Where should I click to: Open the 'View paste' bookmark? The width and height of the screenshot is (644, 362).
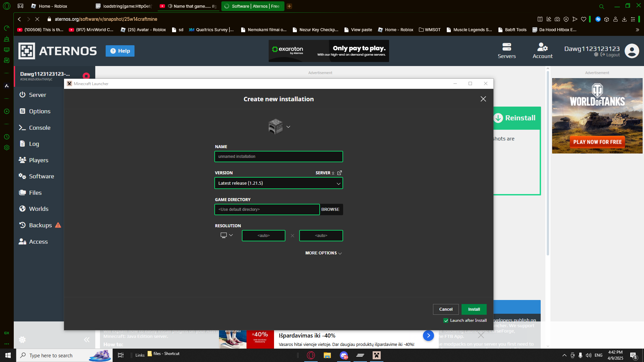[x=358, y=30]
